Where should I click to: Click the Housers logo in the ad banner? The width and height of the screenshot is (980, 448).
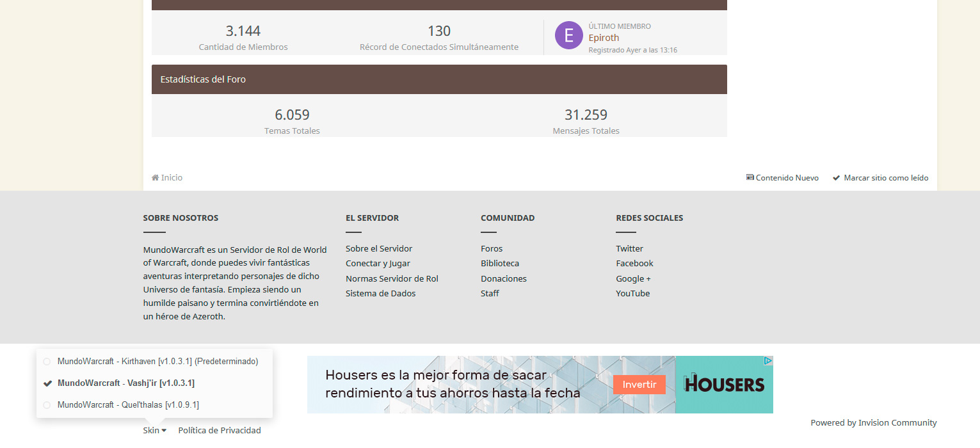click(724, 384)
